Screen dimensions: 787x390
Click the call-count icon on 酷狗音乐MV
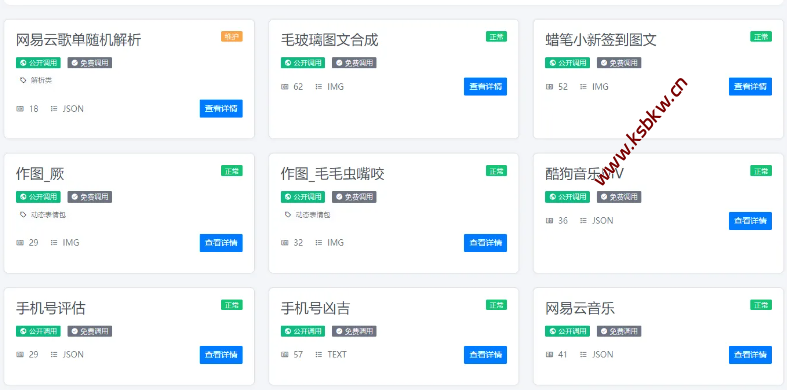(550, 220)
